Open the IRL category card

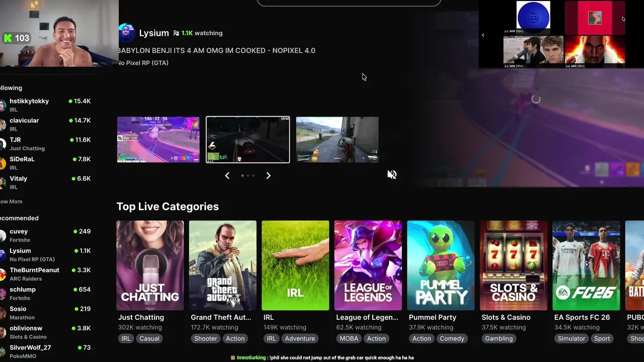(295, 265)
